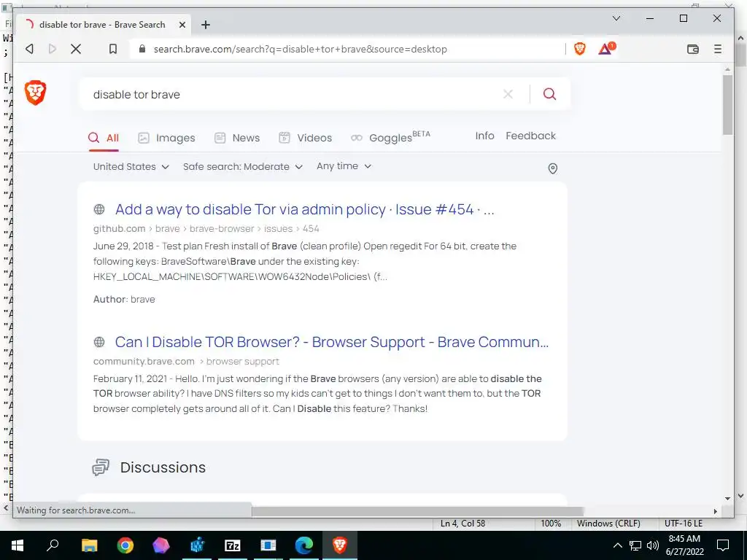
Task: Go back using the back arrow
Action: pyautogui.click(x=29, y=49)
